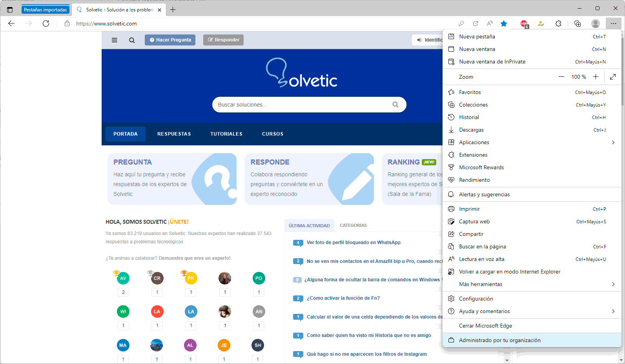Open Colecciones from the menu
Viewport: 625px width, 364px height.
coord(532,105)
